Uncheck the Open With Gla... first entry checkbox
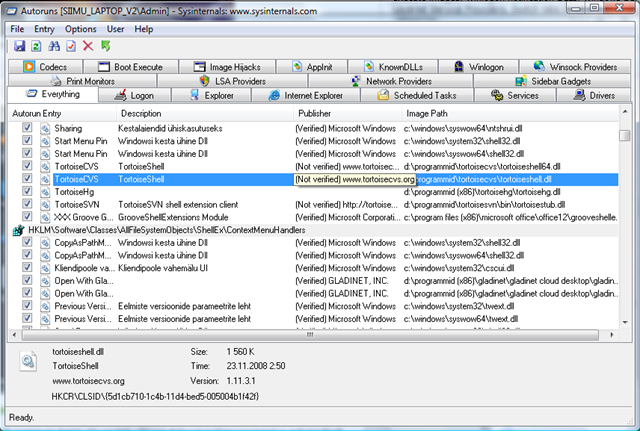This screenshot has height=431, width=640. coord(27,280)
